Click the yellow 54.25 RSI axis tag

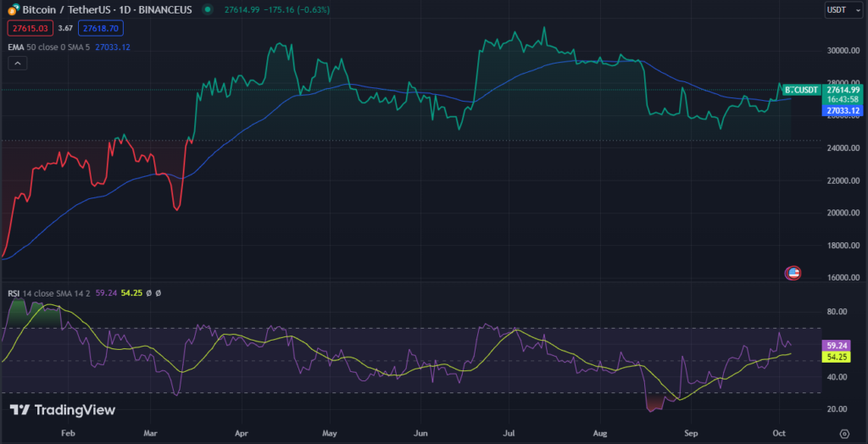click(x=838, y=357)
